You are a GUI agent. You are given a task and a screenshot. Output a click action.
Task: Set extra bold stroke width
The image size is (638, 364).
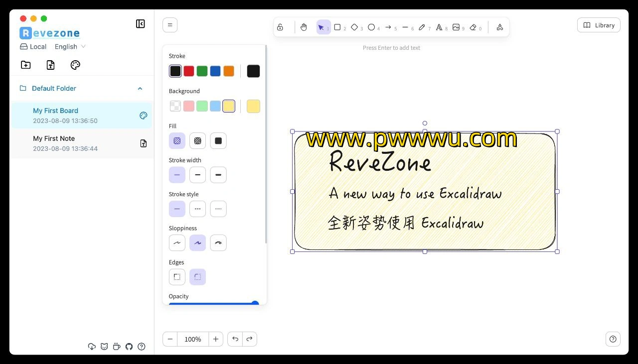tap(218, 175)
